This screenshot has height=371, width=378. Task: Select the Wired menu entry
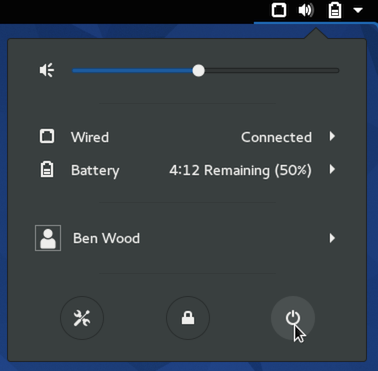(x=187, y=137)
